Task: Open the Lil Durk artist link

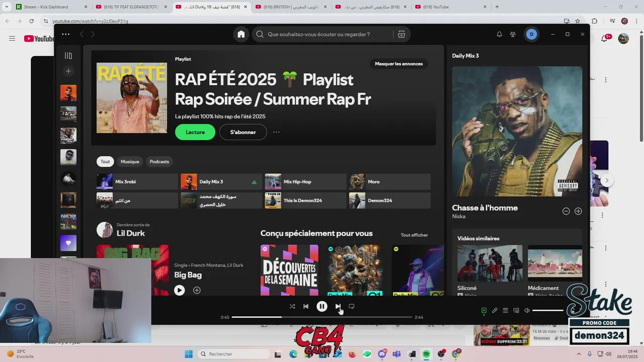Action: point(131,233)
